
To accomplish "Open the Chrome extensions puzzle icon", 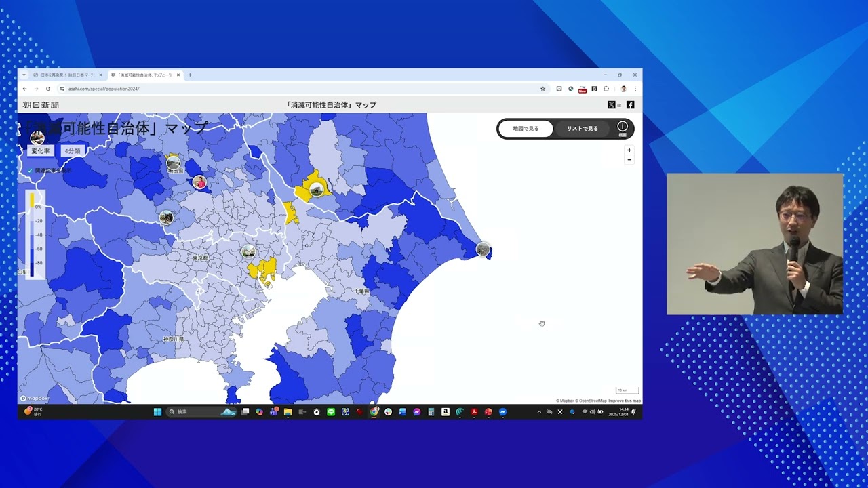I will [606, 89].
